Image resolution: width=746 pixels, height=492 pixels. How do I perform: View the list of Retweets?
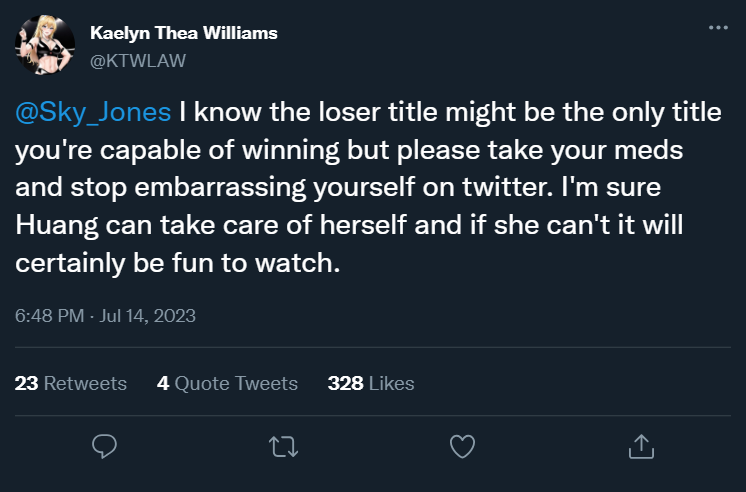[86, 383]
